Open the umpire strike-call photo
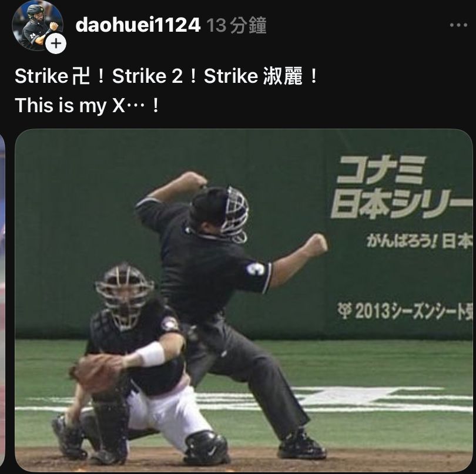The image size is (476, 474). click(244, 300)
